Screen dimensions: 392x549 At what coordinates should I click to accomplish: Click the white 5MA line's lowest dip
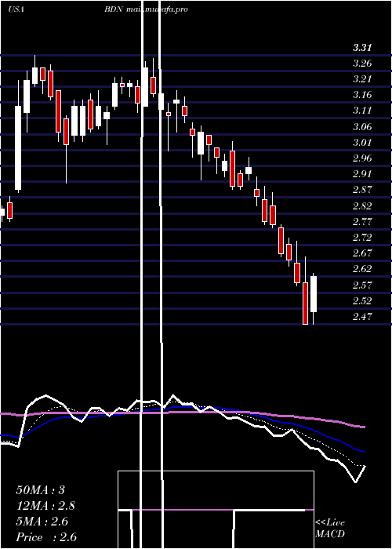click(356, 482)
